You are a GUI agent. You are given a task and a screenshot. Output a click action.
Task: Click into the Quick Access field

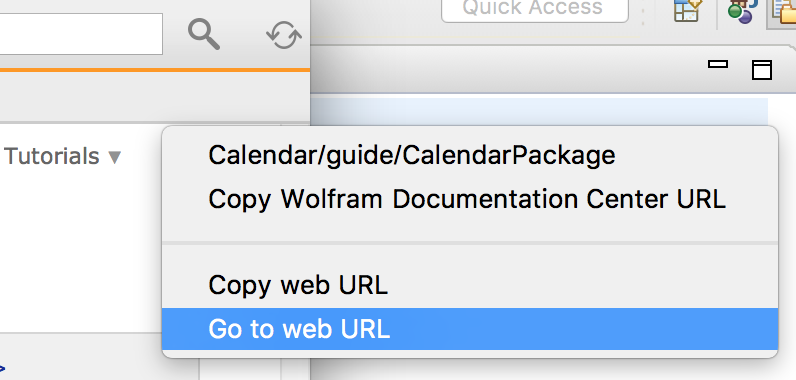coord(535,9)
